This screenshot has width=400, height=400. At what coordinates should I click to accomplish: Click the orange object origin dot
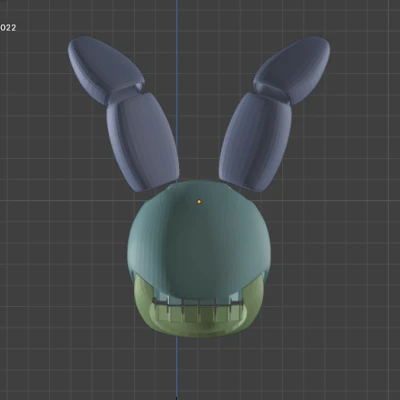coord(199,202)
